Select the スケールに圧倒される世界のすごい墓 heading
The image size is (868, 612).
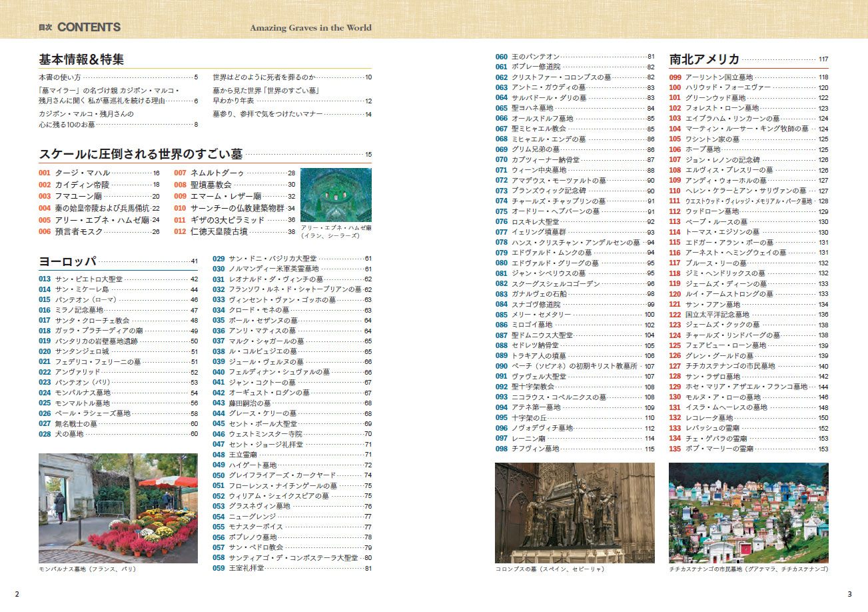tap(140, 154)
